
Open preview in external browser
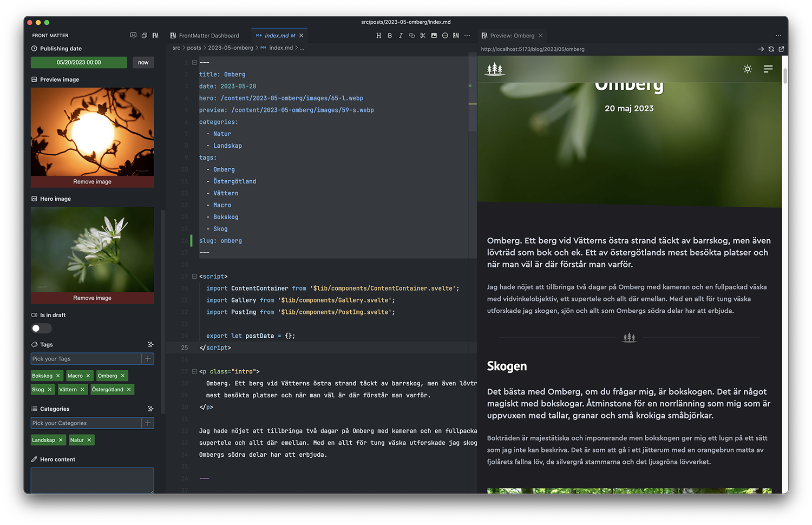click(781, 49)
